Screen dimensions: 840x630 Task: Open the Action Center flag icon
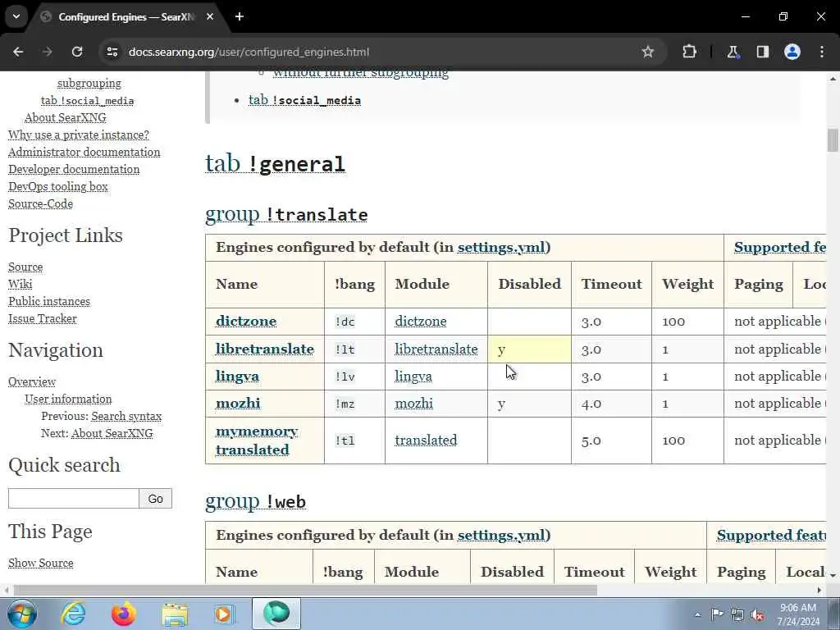(717, 614)
